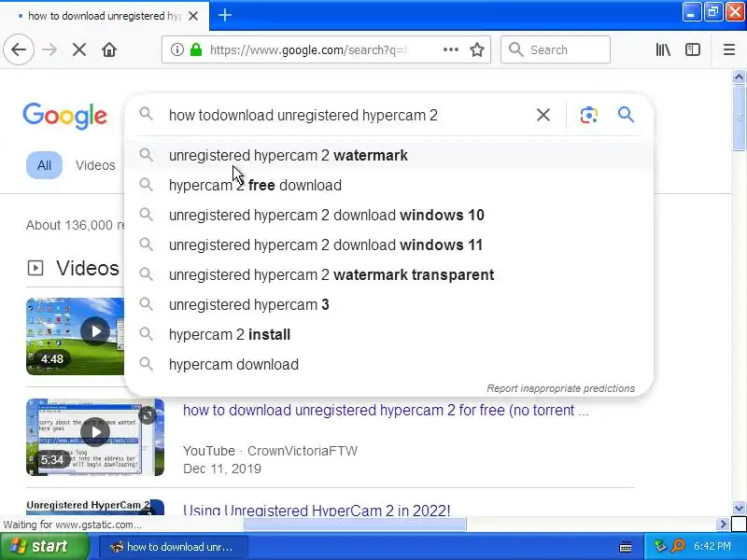747x560 pixels.
Task: Pick suggestion download windows 11
Action: click(388, 245)
